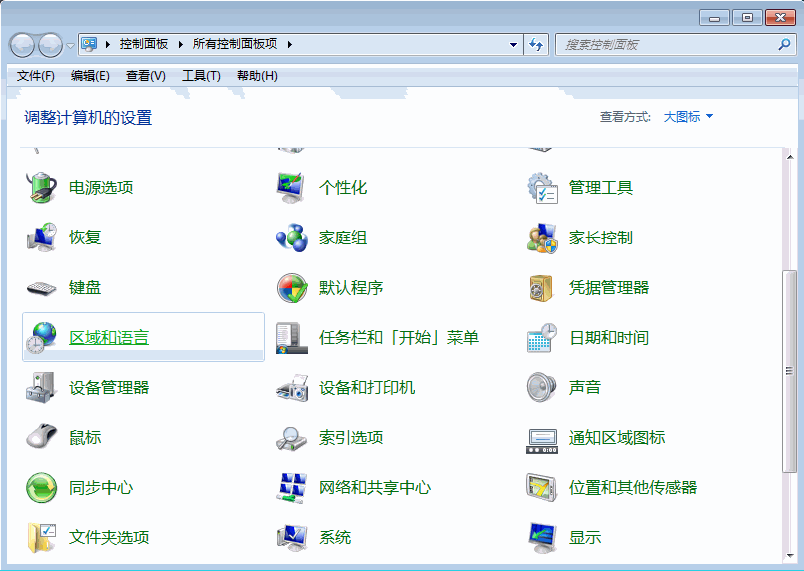Click the 日期和时间 label

[609, 338]
